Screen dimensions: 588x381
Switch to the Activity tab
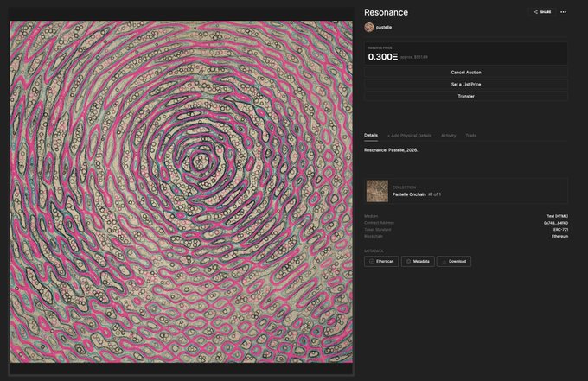point(448,136)
